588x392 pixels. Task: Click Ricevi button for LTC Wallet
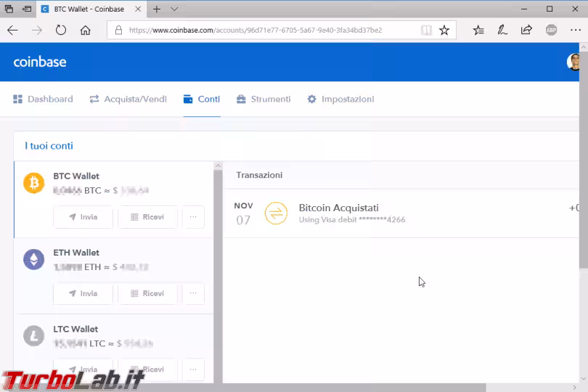click(x=147, y=370)
